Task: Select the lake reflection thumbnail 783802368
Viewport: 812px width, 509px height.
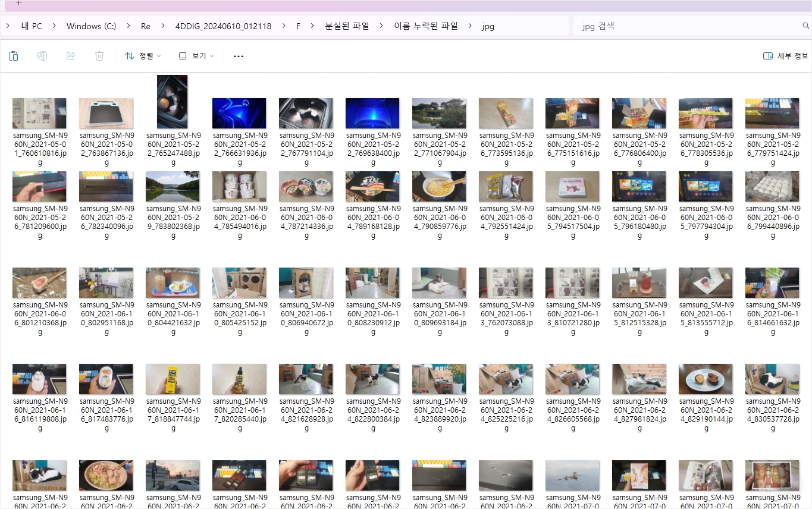Action: (173, 187)
